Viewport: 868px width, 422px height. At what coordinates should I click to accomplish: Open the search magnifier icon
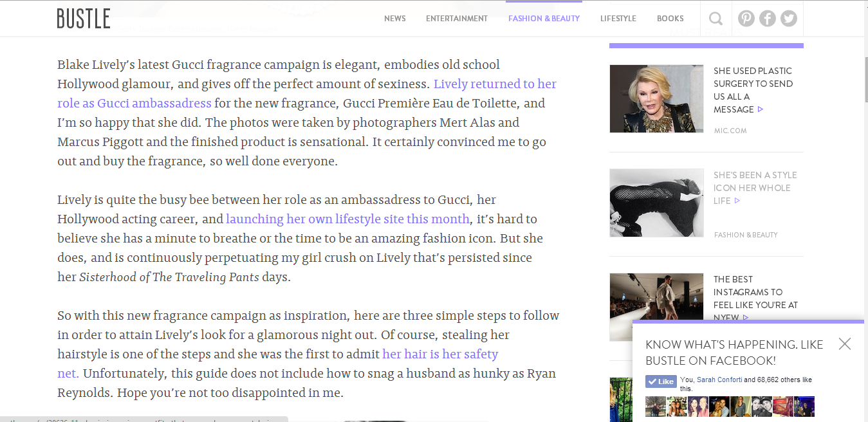tap(716, 19)
